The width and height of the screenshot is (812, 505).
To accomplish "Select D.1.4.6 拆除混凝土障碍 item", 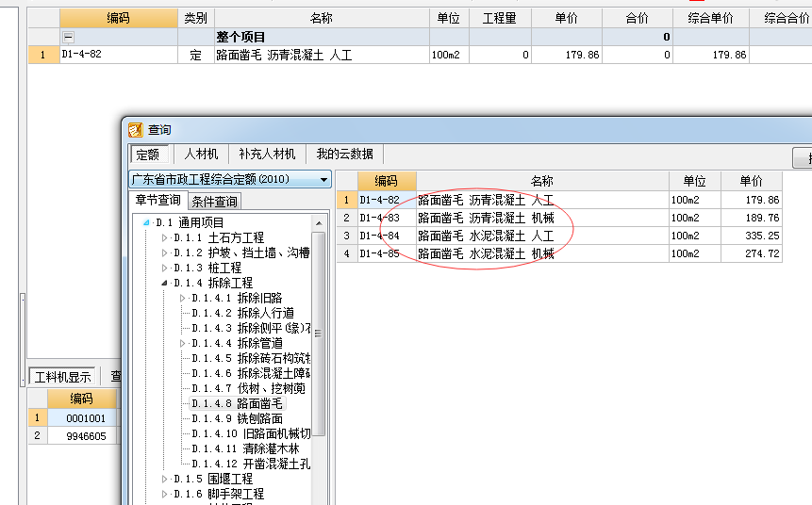I will [251, 373].
